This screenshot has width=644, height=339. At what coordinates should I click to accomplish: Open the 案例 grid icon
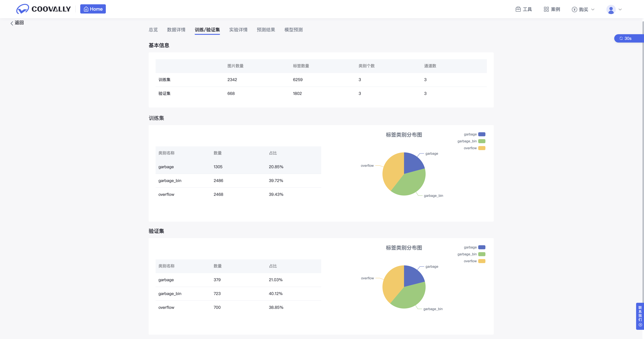[546, 9]
